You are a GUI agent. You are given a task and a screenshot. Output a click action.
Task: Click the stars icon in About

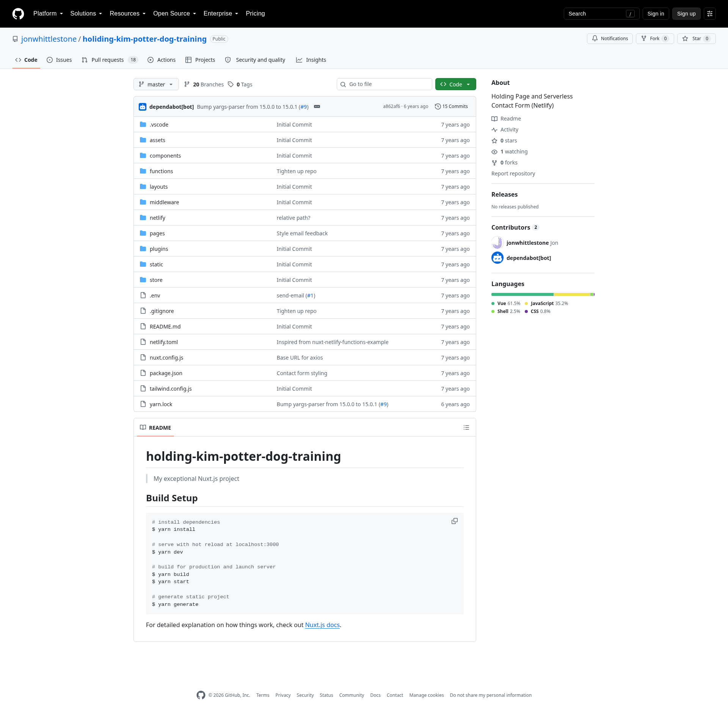[x=494, y=141]
